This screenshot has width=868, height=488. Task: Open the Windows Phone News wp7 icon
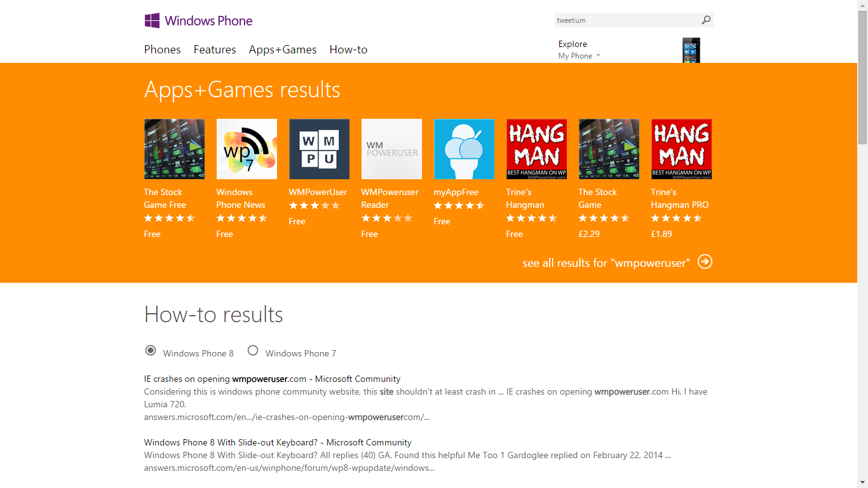[x=247, y=149]
